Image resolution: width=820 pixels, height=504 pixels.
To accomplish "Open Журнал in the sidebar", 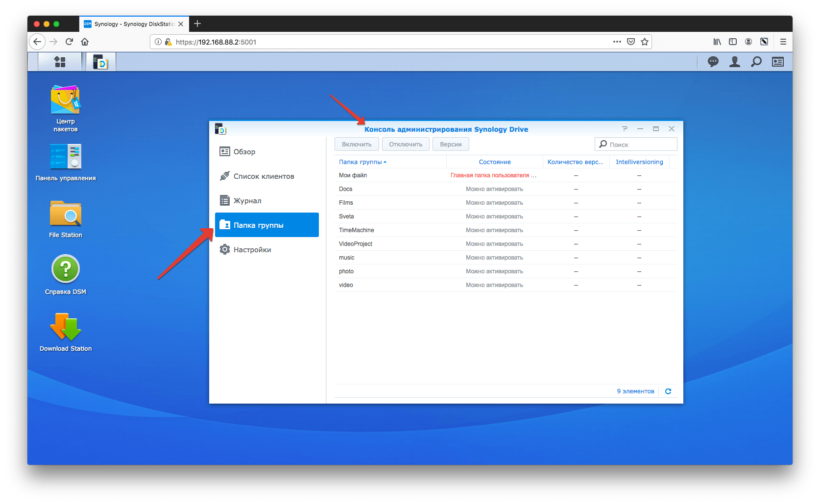I will (267, 201).
